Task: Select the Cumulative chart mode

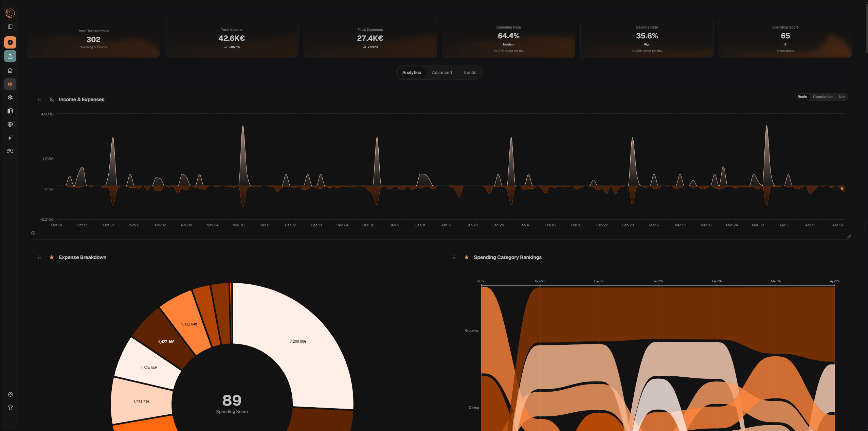Action: tap(822, 97)
